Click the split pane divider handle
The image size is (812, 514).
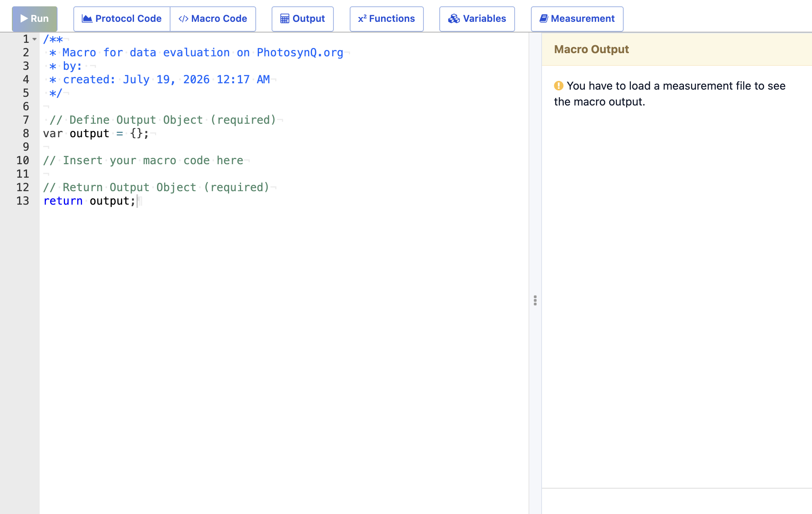(x=535, y=300)
